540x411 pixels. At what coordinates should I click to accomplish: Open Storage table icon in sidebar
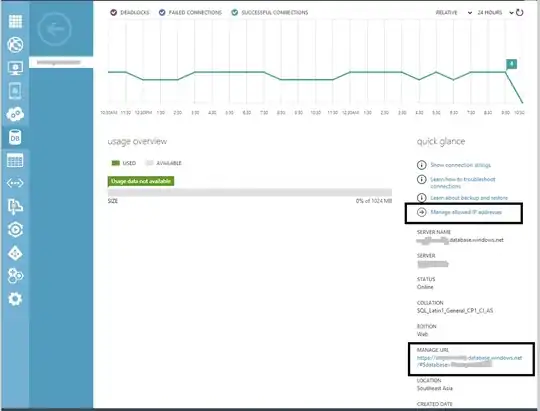[x=15, y=161]
